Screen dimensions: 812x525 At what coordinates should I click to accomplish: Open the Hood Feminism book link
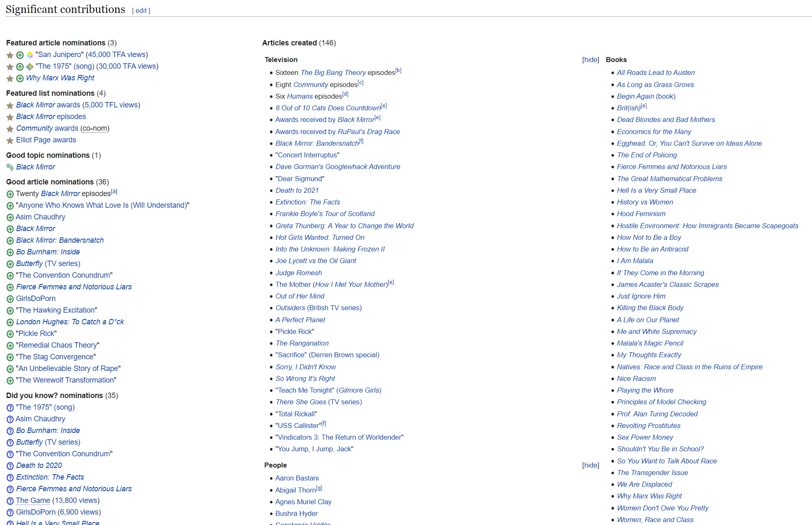pos(641,214)
